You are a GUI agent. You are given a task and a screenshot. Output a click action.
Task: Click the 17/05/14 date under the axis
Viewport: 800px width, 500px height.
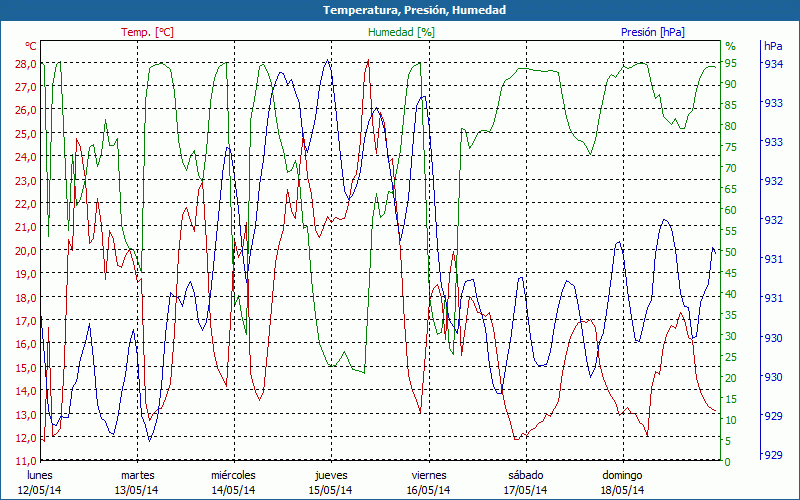tap(525, 490)
